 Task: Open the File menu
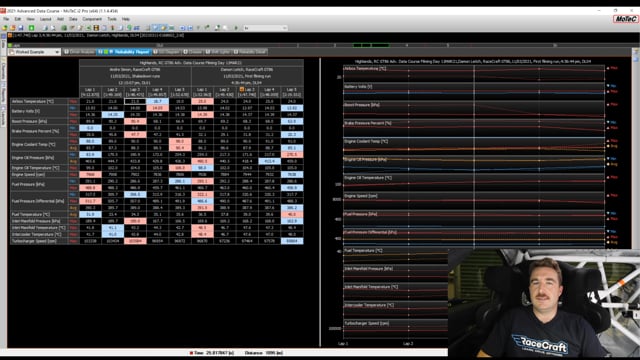click(6, 19)
